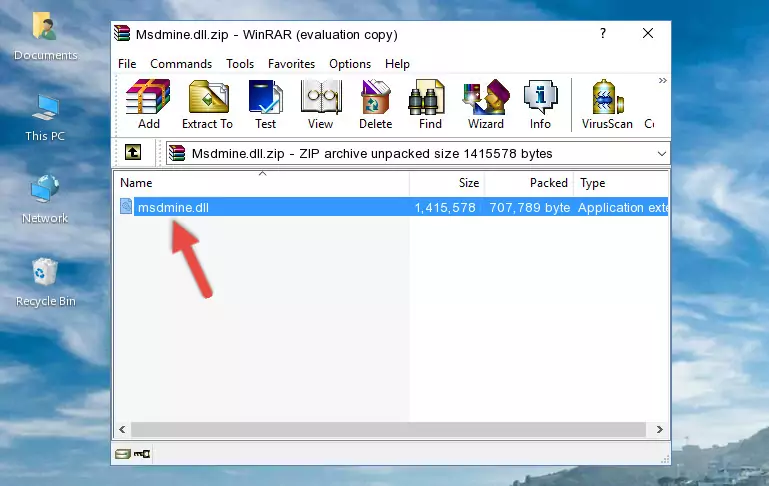Sort by Name column header
This screenshot has width=769, height=486.
point(262,183)
